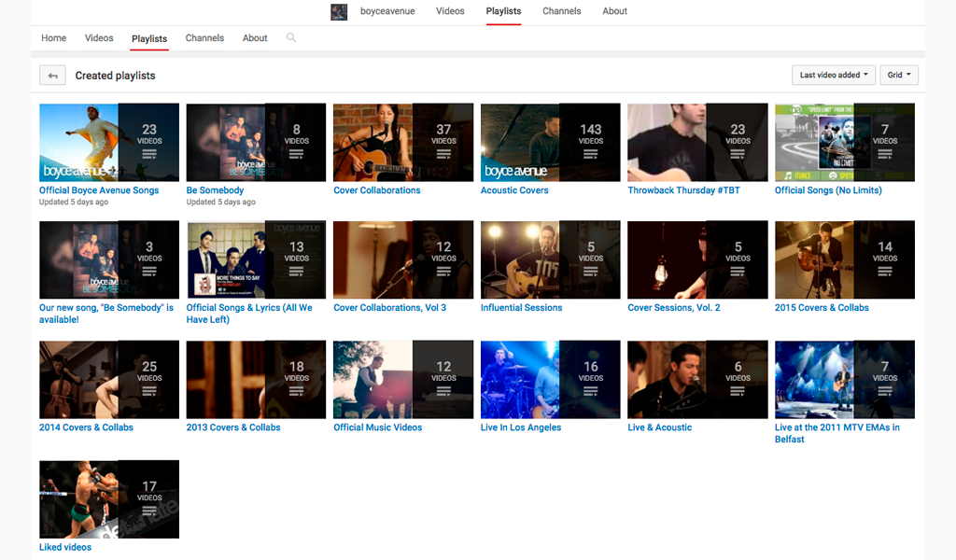
Task: Open Live & Acoustic playlist link
Action: click(660, 427)
